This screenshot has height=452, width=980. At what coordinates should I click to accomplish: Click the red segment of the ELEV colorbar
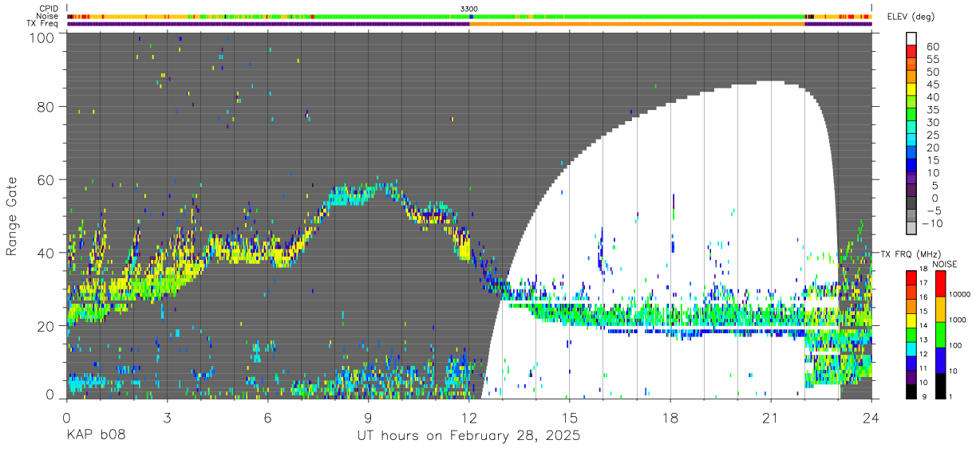click(911, 53)
